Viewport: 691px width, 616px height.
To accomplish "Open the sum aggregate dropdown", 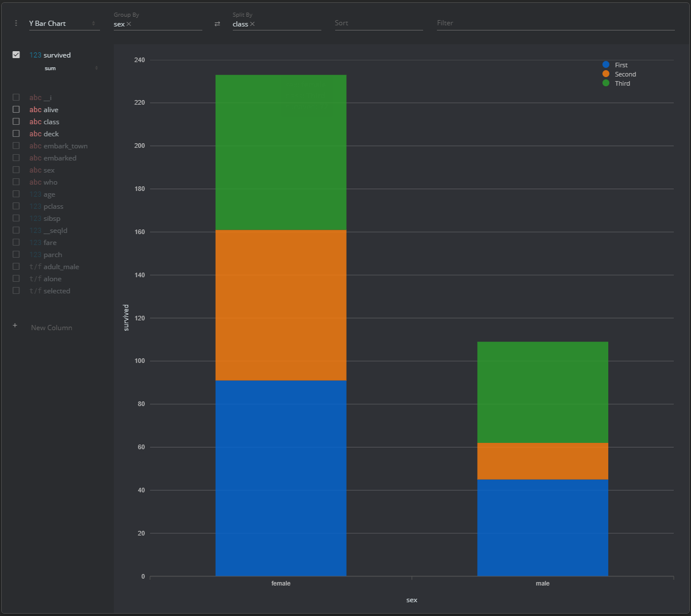I will pyautogui.click(x=71, y=68).
